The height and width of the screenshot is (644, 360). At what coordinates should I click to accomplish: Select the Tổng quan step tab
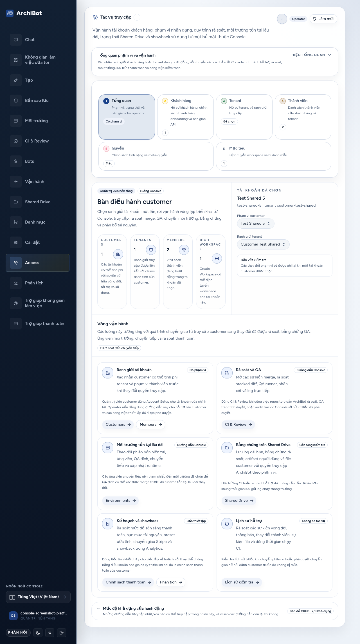pyautogui.click(x=127, y=117)
